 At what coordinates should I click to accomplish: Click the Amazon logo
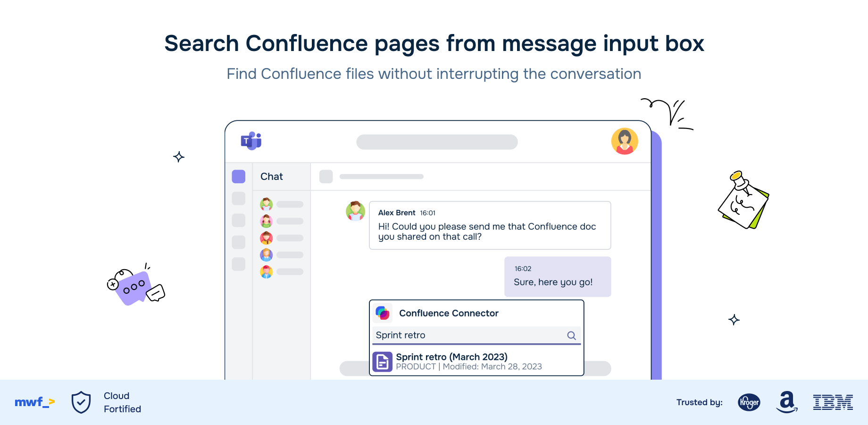[x=787, y=402]
